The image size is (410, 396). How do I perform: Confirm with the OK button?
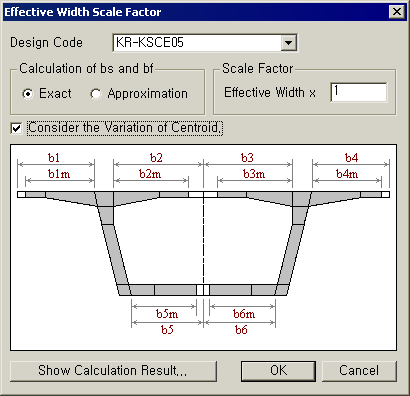tap(278, 371)
